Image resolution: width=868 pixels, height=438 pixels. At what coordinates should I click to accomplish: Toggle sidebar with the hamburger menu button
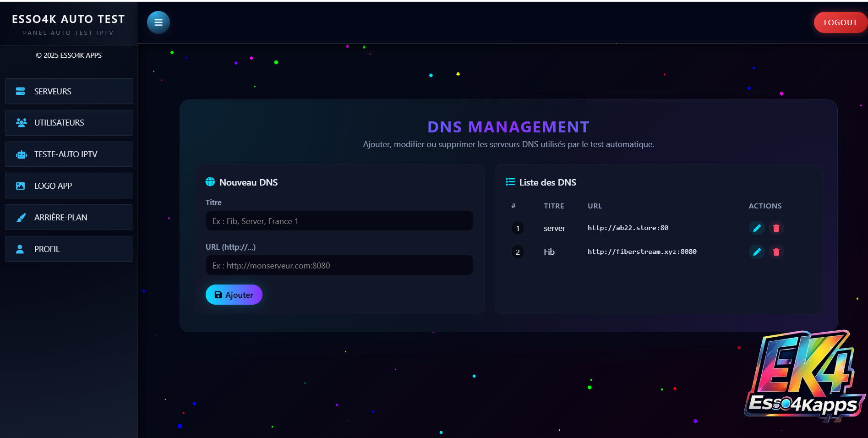point(158,22)
